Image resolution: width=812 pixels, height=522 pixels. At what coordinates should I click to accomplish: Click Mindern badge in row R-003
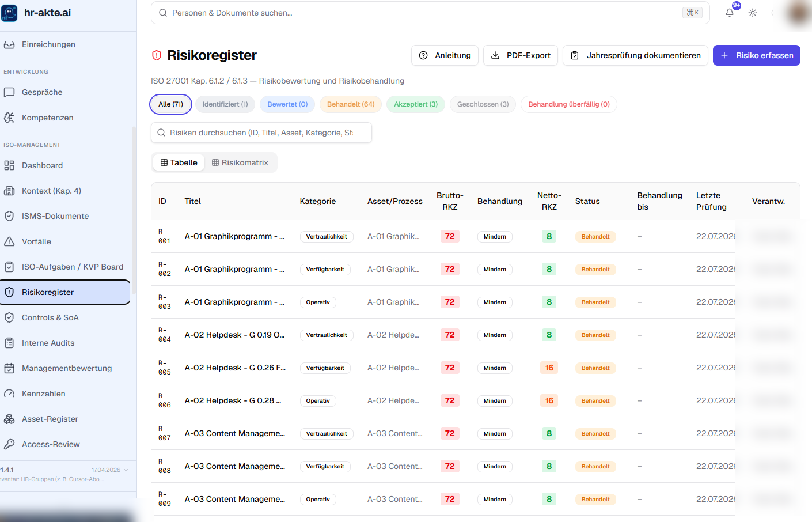(x=495, y=302)
